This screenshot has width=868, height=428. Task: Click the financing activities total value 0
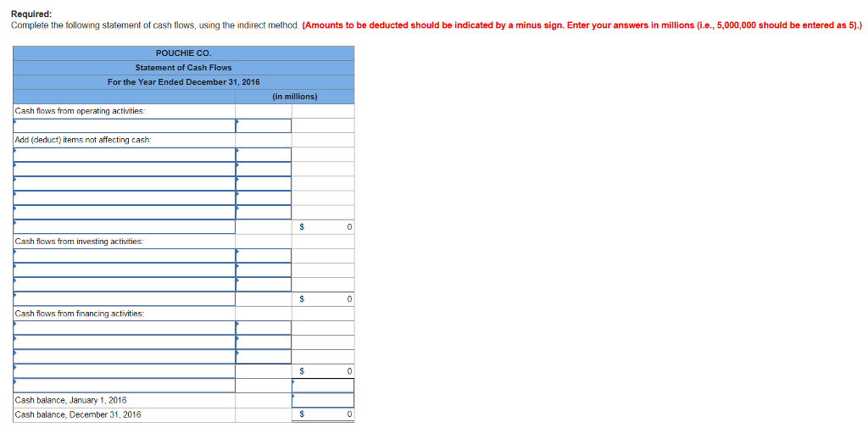(349, 371)
